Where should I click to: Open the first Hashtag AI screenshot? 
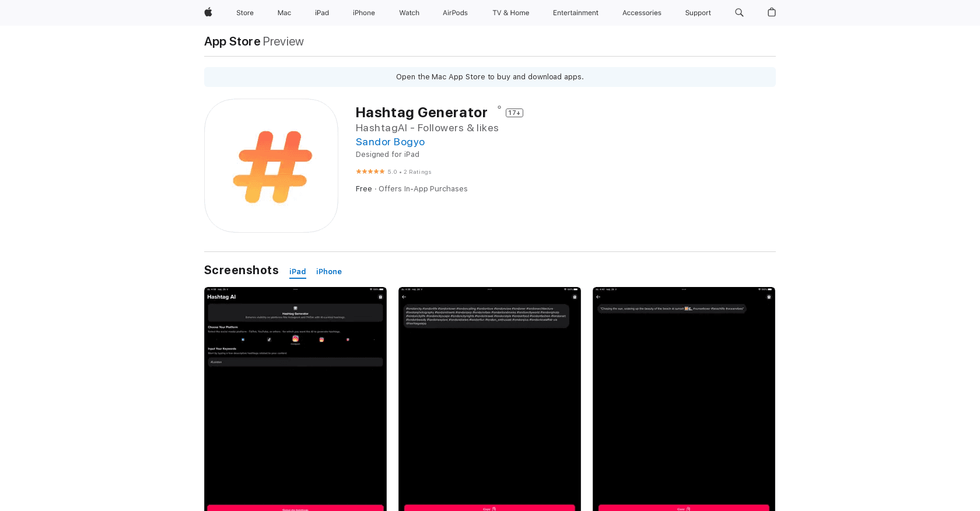pyautogui.click(x=295, y=399)
